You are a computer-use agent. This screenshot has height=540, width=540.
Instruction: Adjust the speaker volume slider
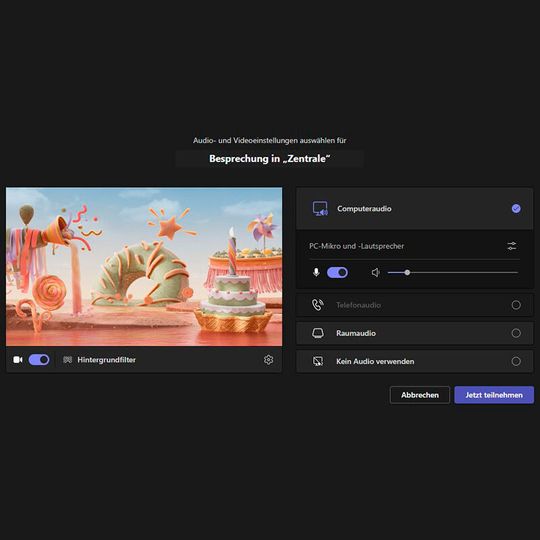coord(453,272)
